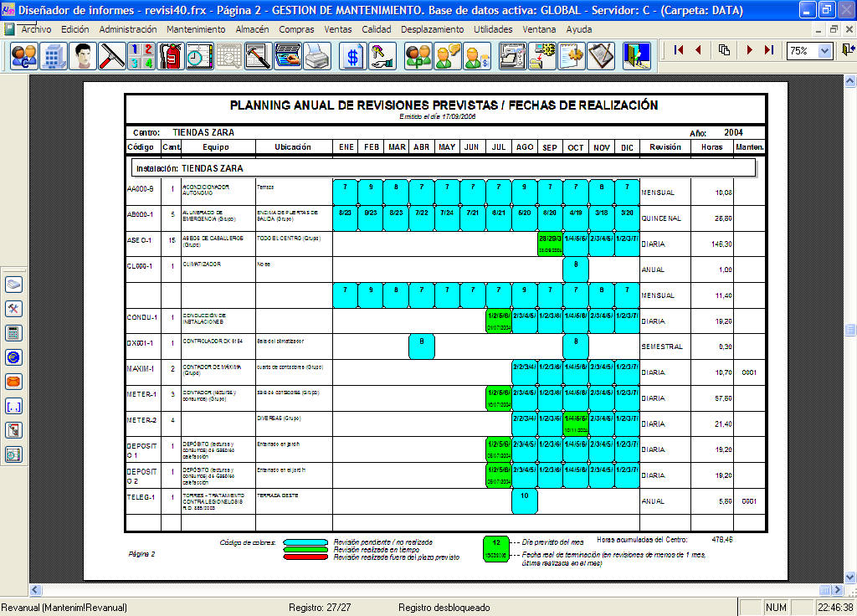Click the printer toolbar icon
The image size is (857, 616).
[317, 56]
